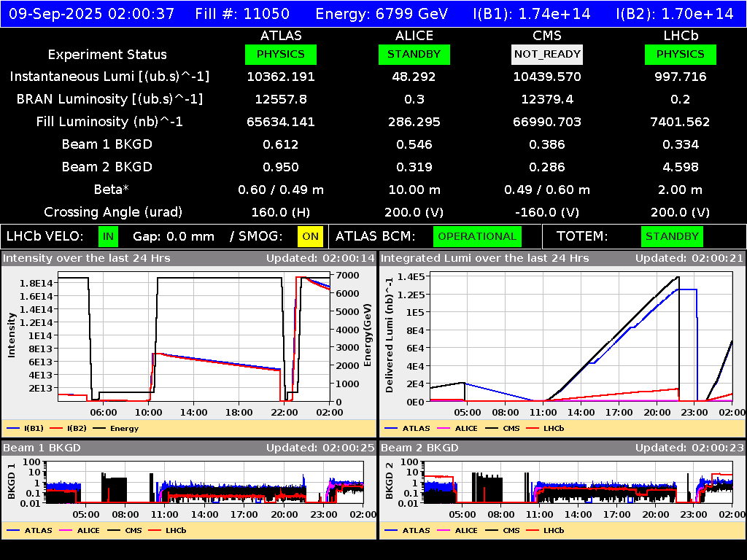Click the Beam 2 BKGD chart title
Screen dimensions: 747x560
click(419, 448)
